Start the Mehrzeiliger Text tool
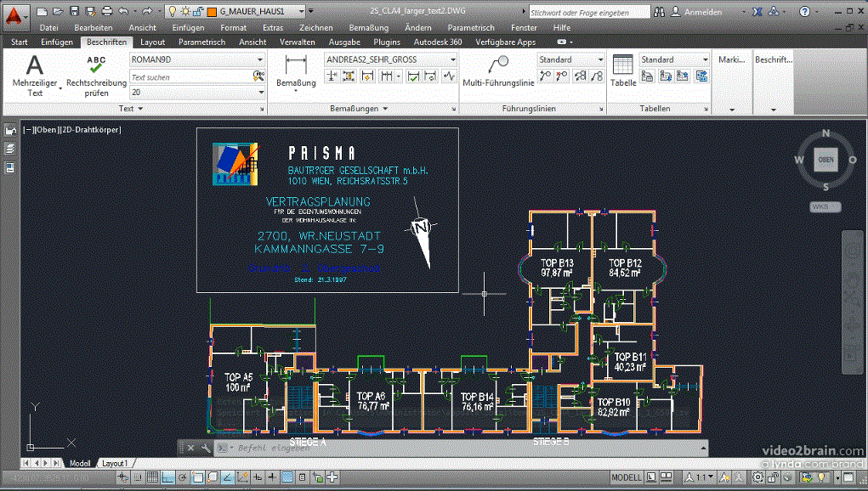Image resolution: width=868 pixels, height=491 pixels. (34, 76)
